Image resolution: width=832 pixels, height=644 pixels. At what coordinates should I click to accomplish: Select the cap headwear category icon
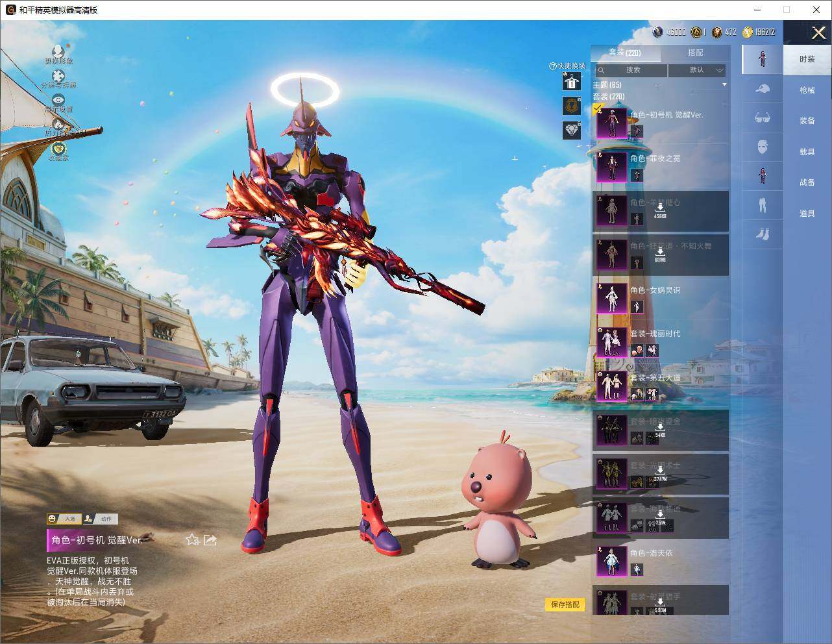[x=763, y=89]
